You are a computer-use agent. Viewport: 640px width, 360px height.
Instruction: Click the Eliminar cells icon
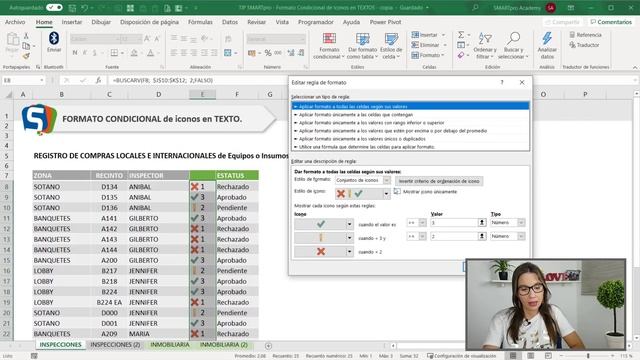(415, 45)
